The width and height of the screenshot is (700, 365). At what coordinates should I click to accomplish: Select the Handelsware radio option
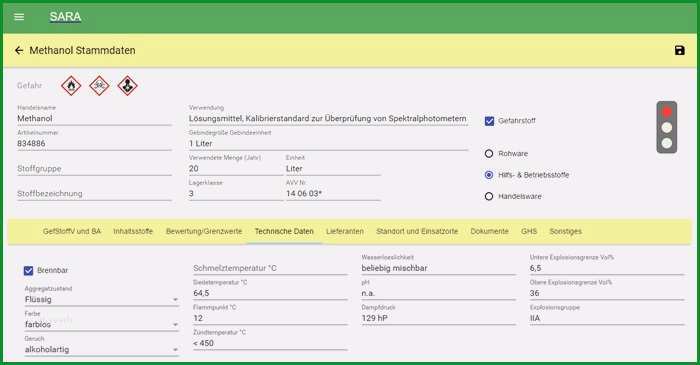coord(489,196)
